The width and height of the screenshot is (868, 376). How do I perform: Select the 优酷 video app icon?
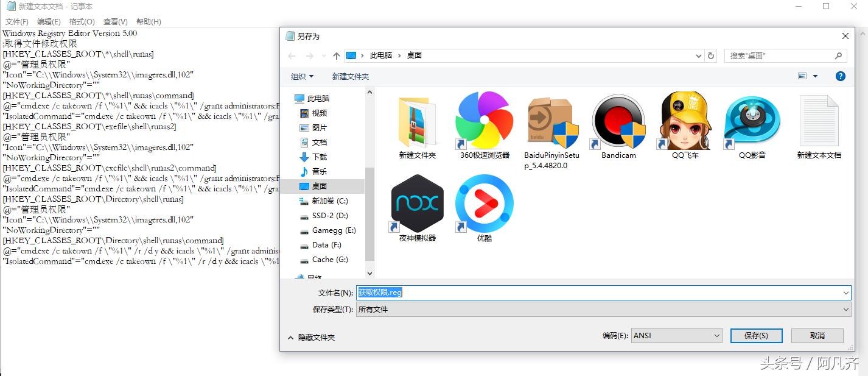click(483, 204)
